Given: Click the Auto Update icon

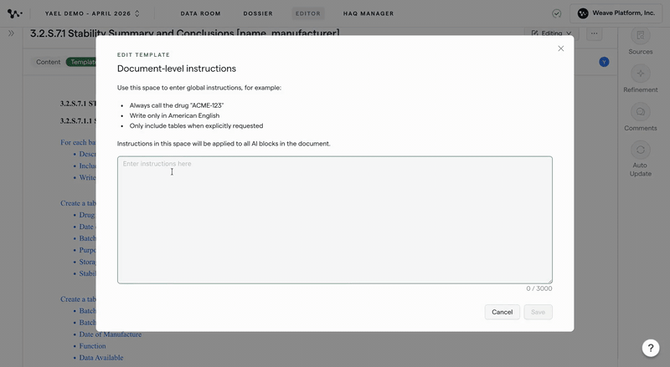Looking at the screenshot, I should pos(640,150).
